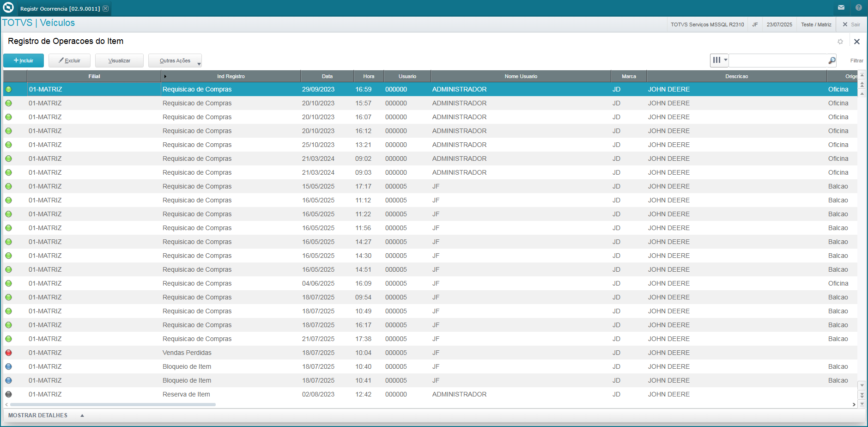Click the arrow in the Ind Registro header
This screenshot has width=868, height=427.
[x=165, y=76]
